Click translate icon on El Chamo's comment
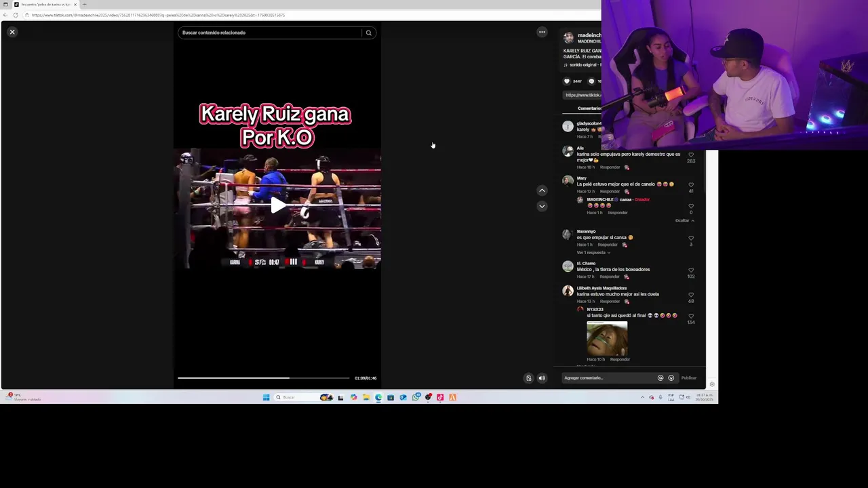The height and width of the screenshot is (488, 868). pyautogui.click(x=627, y=277)
